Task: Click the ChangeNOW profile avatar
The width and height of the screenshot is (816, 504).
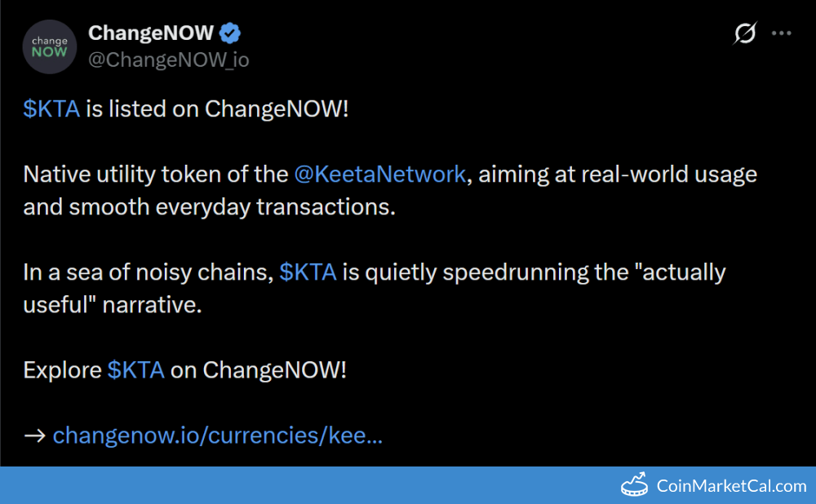Action: (49, 46)
